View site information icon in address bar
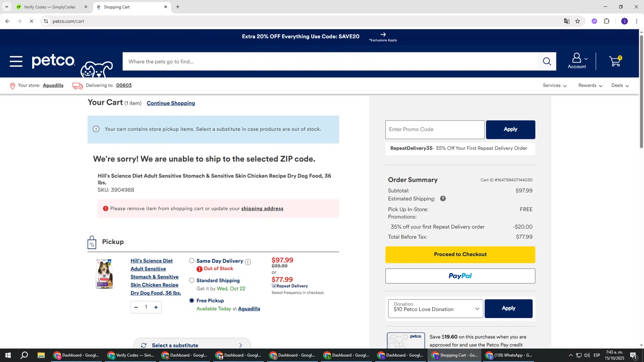Image resolution: width=644 pixels, height=362 pixels. tap(46, 21)
